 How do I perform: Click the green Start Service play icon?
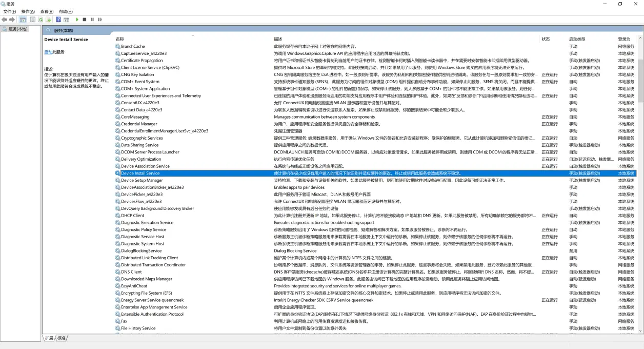[x=77, y=20]
